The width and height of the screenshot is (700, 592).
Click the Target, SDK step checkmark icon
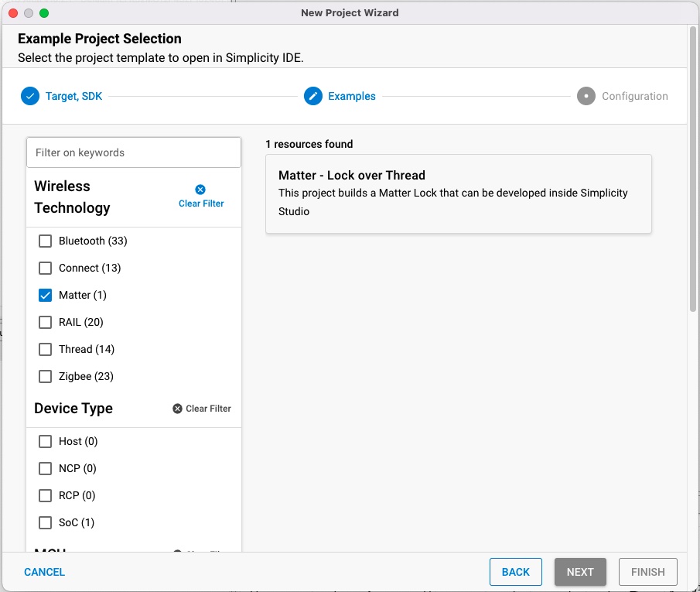pos(30,96)
